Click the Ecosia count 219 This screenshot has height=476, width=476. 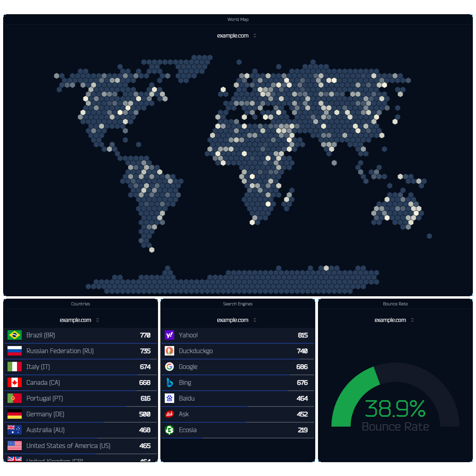(303, 430)
